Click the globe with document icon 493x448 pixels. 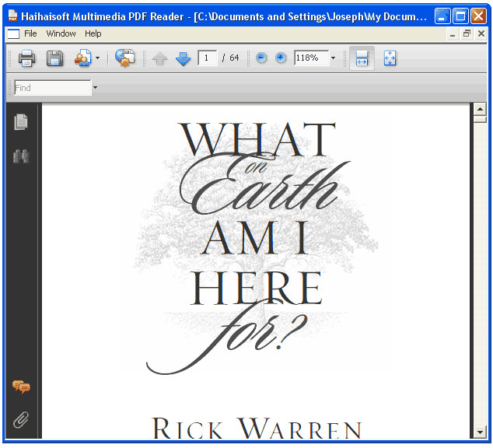point(124,58)
